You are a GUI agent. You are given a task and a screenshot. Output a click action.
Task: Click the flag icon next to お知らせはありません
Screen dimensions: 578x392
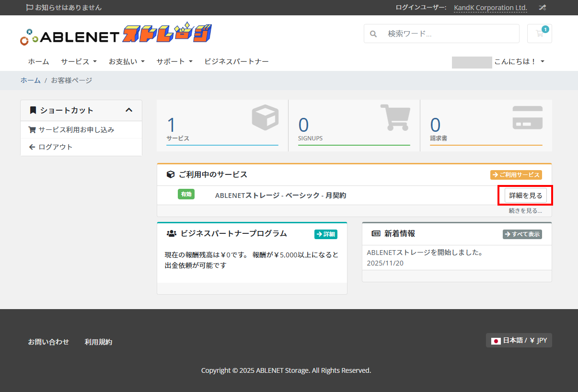point(29,8)
